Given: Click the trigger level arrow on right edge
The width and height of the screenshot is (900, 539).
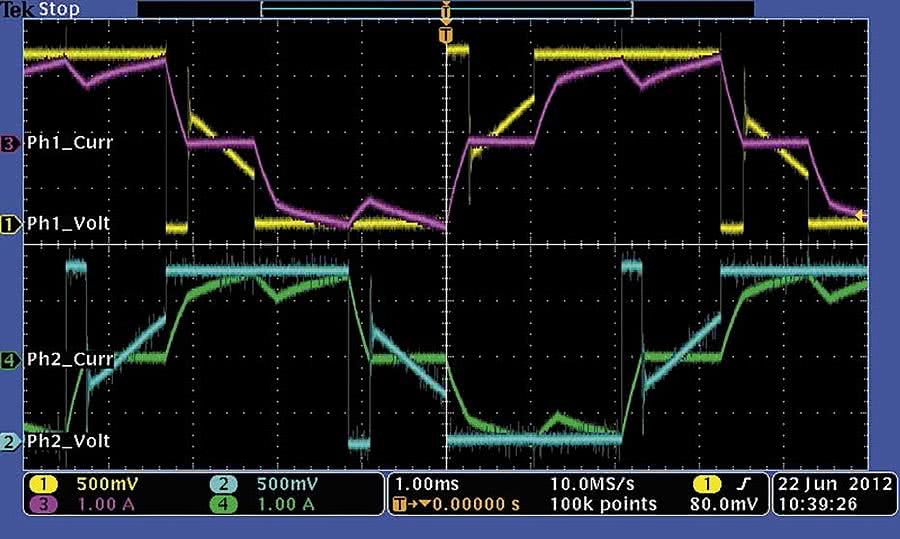Looking at the screenshot, I should [860, 214].
